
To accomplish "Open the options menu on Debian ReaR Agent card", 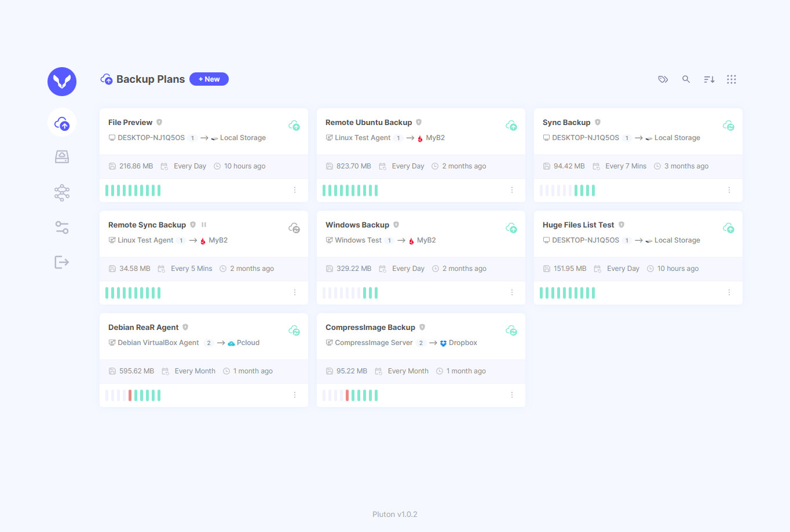I will coord(294,395).
